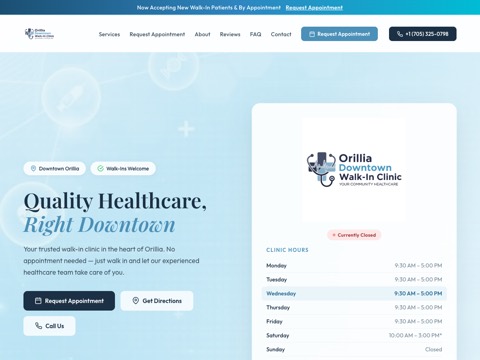This screenshot has height=360, width=480.
Task: Click Saturday 10:00 AM - 3:00 PM row
Action: pyautogui.click(x=354, y=335)
